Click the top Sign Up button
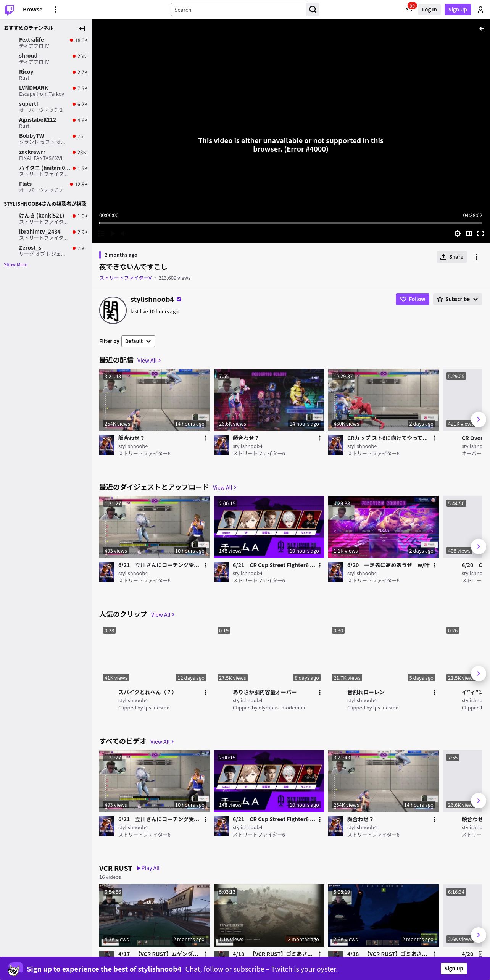Image resolution: width=490 pixels, height=980 pixels. (x=458, y=10)
